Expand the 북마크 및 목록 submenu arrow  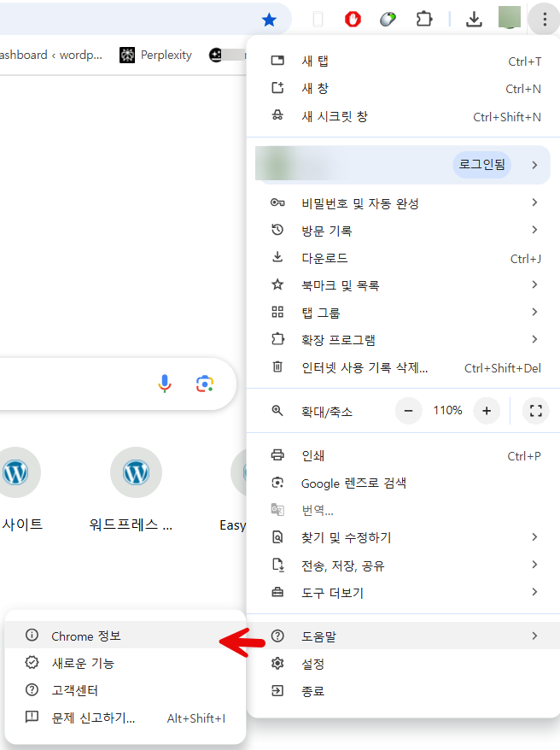click(534, 284)
